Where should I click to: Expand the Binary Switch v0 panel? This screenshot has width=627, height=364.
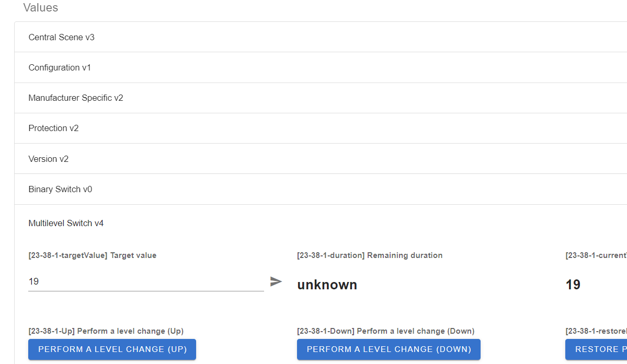click(60, 189)
